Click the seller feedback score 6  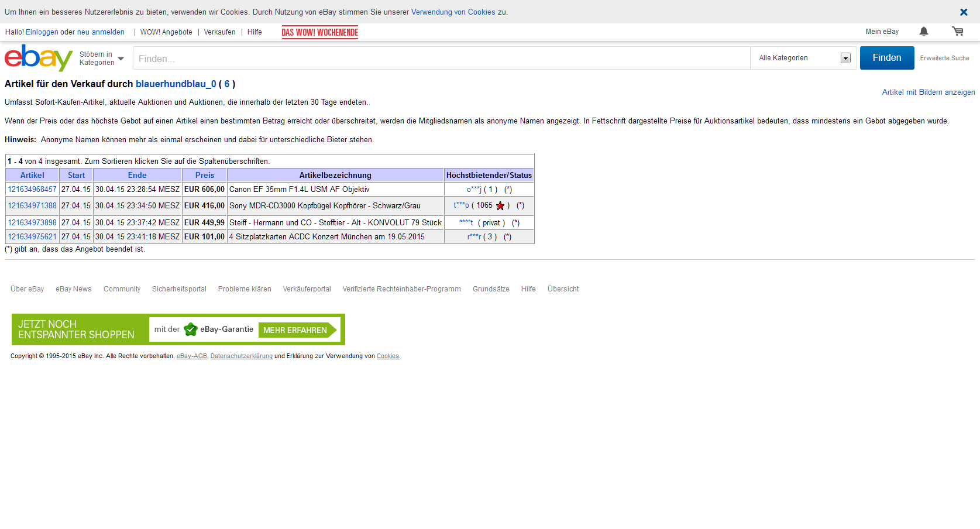point(227,84)
